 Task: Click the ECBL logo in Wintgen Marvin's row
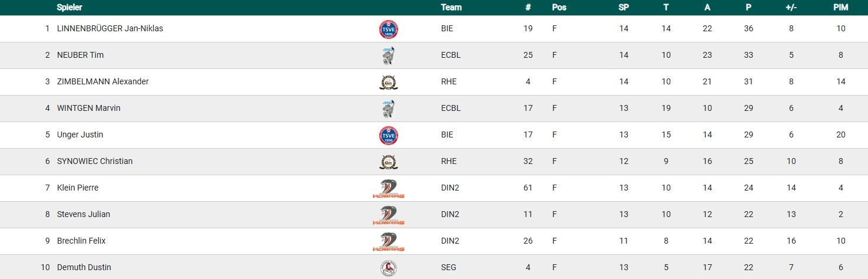pos(388,109)
